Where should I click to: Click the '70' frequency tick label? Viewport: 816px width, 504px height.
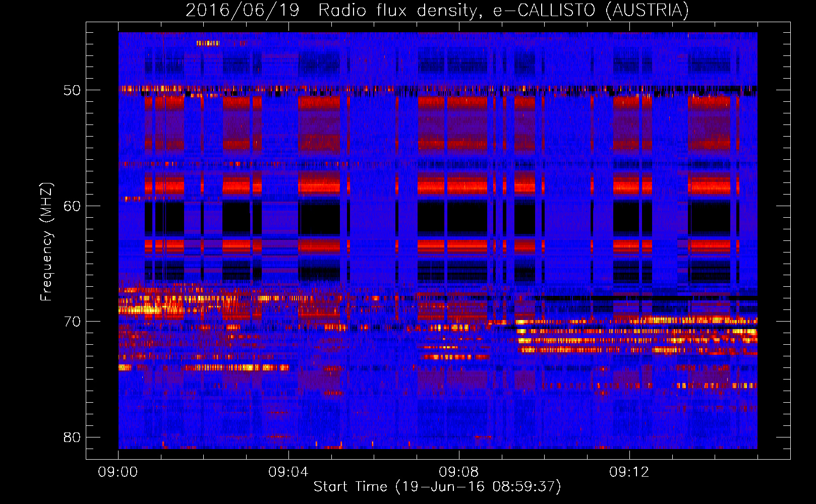point(72,322)
